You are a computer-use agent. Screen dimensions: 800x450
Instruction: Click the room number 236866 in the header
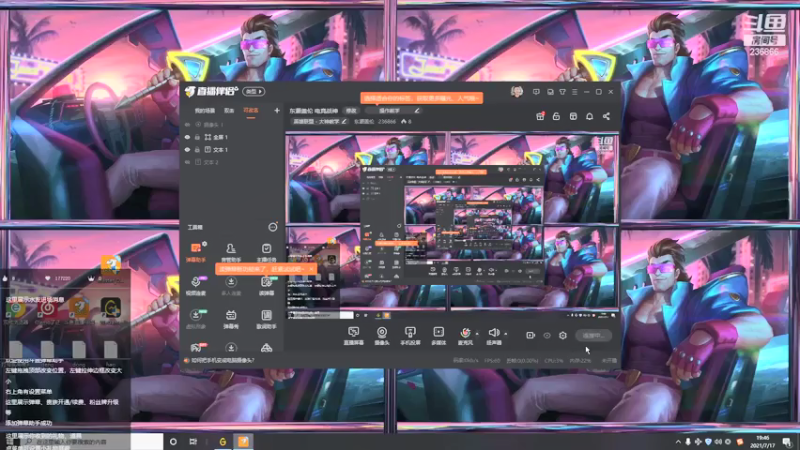click(x=387, y=121)
